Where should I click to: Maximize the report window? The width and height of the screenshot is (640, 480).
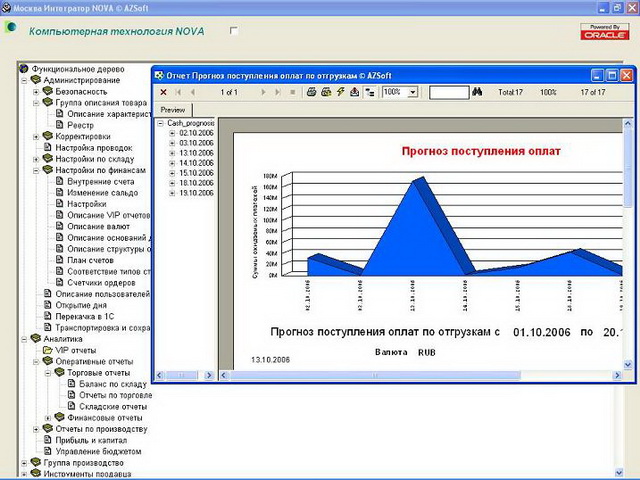pos(612,75)
